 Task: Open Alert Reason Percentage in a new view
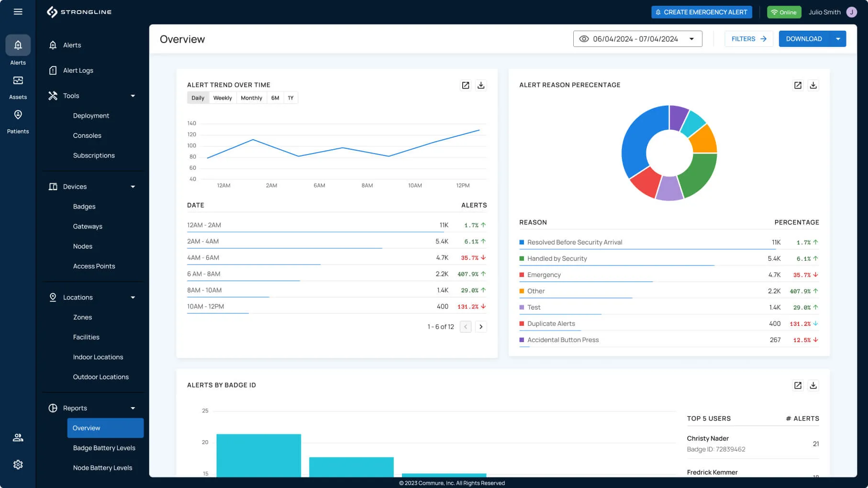tap(798, 85)
